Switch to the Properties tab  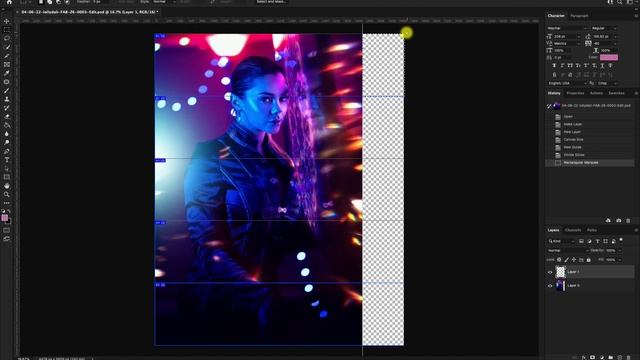tap(575, 93)
